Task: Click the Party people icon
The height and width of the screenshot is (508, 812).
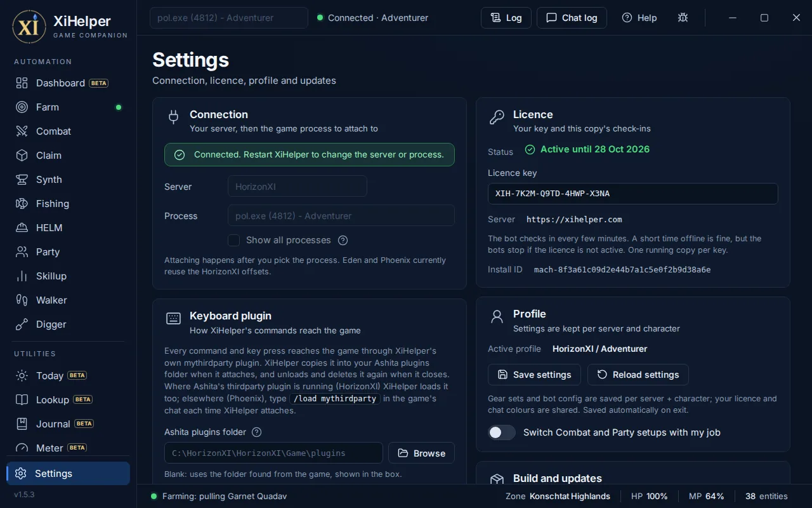Action: point(22,252)
